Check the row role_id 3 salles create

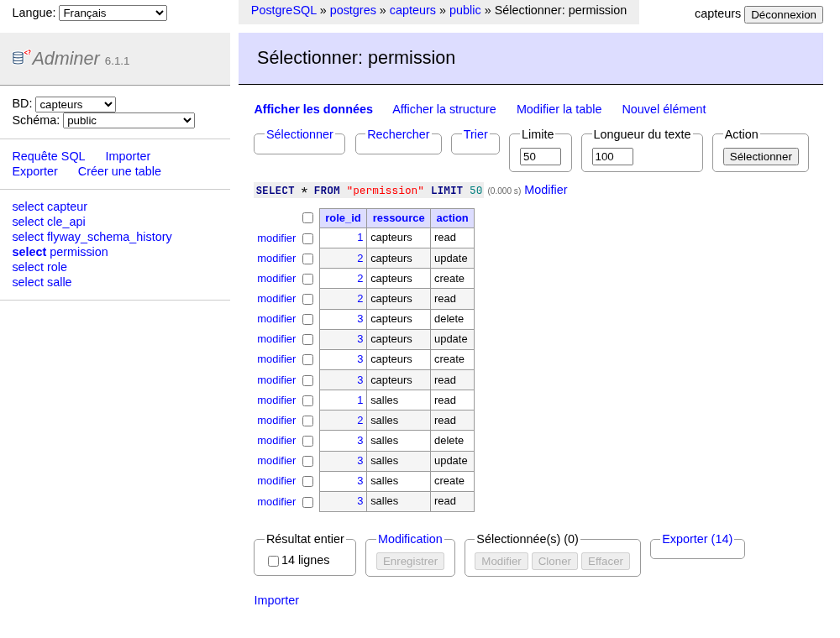[307, 482]
